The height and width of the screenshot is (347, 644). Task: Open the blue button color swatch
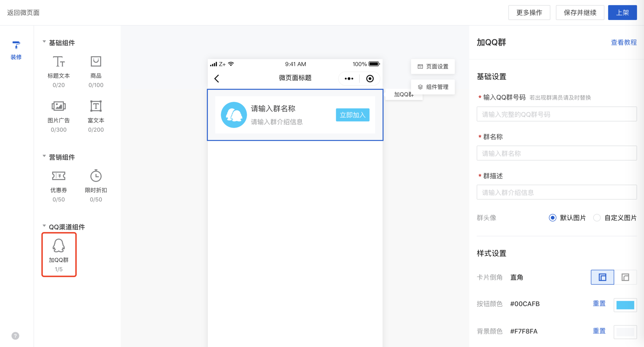pos(625,305)
